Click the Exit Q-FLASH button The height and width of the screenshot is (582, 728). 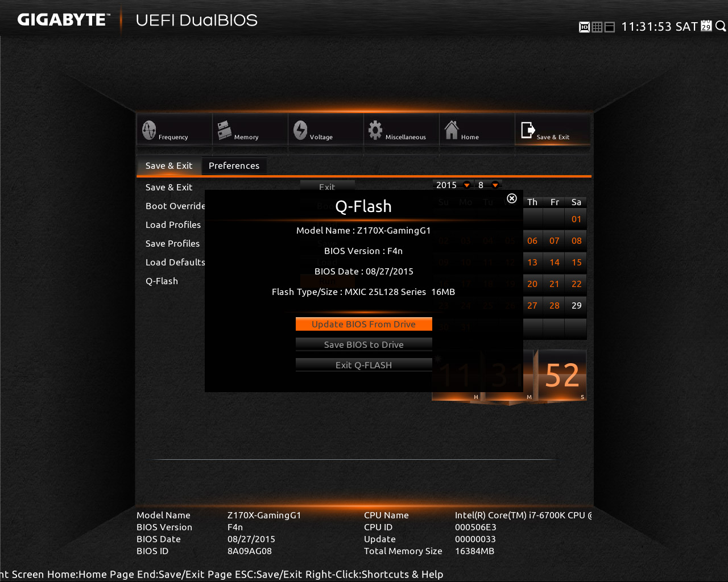(364, 365)
